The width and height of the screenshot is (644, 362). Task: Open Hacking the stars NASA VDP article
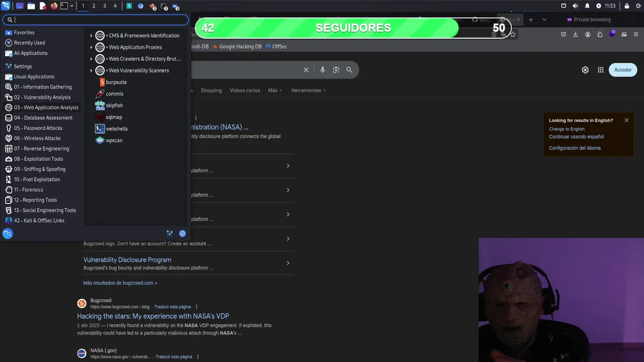tap(153, 316)
